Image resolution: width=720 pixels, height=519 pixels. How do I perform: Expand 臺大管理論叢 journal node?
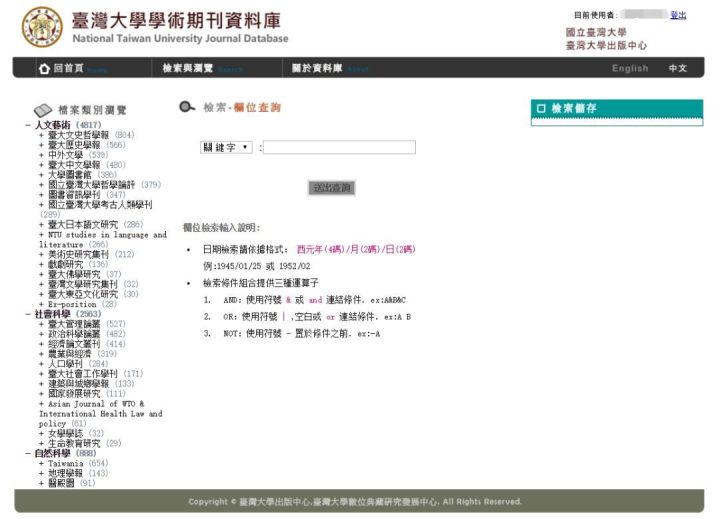[x=41, y=324]
